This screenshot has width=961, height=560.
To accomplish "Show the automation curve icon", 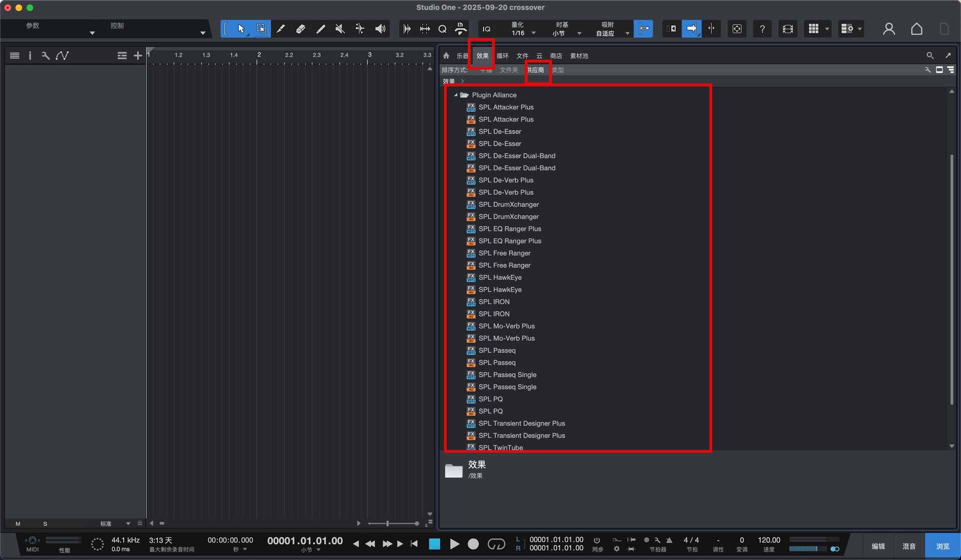I will pyautogui.click(x=62, y=56).
